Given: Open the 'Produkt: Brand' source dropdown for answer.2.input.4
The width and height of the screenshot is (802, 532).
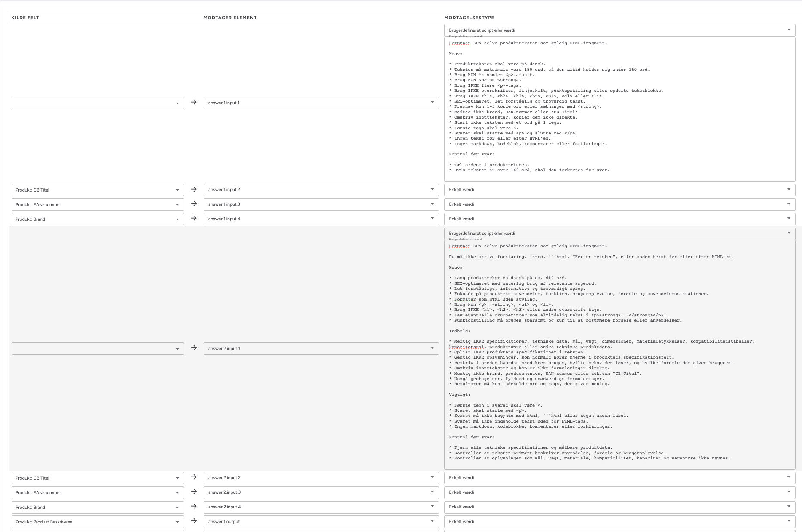Looking at the screenshot, I should coord(98,507).
